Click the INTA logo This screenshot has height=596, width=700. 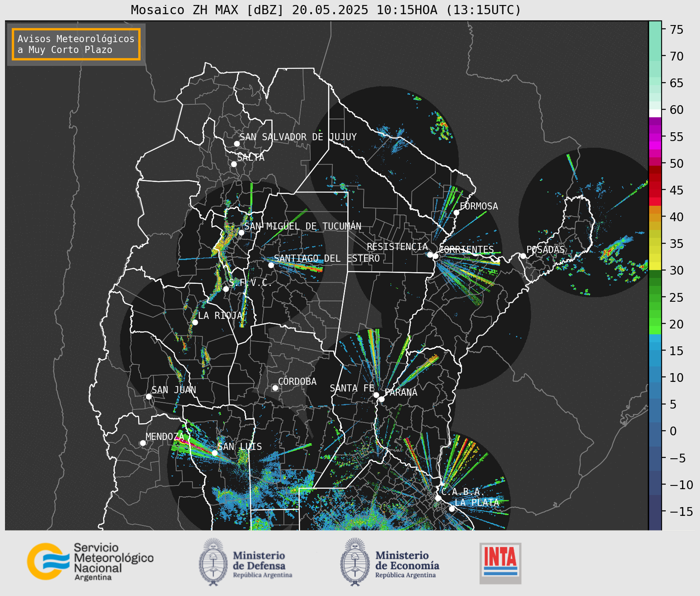click(500, 563)
